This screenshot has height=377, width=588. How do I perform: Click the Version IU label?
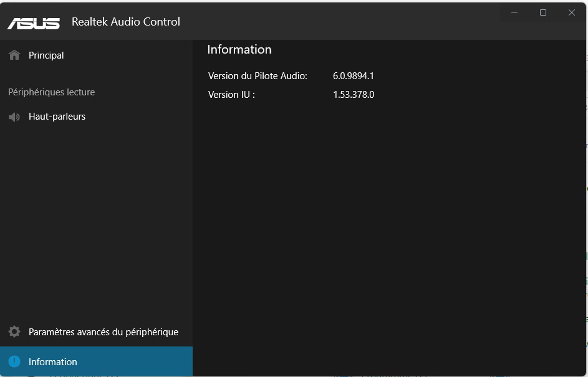(231, 95)
